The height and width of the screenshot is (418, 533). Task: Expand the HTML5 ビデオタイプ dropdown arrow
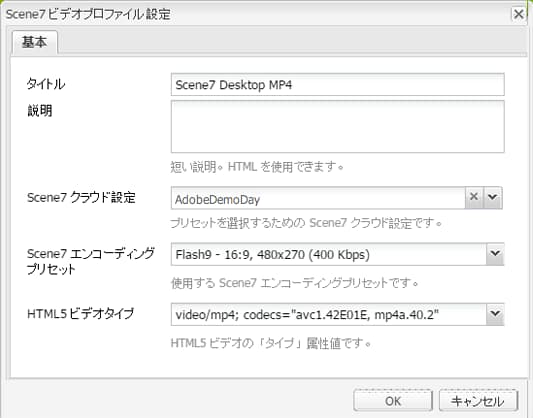pyautogui.click(x=495, y=314)
